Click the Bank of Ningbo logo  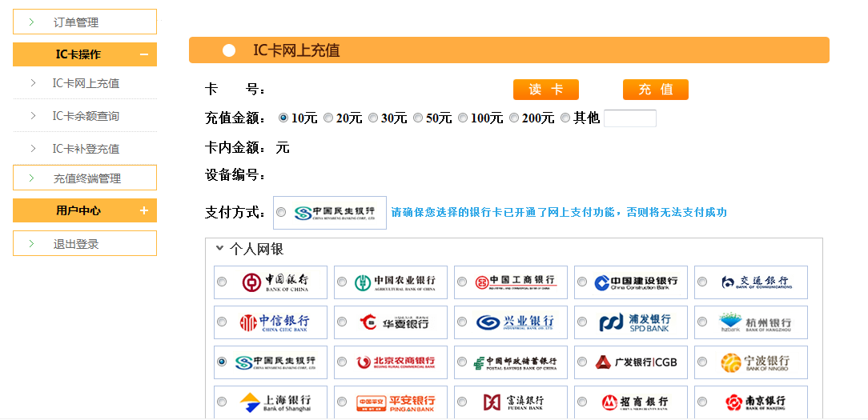click(755, 362)
